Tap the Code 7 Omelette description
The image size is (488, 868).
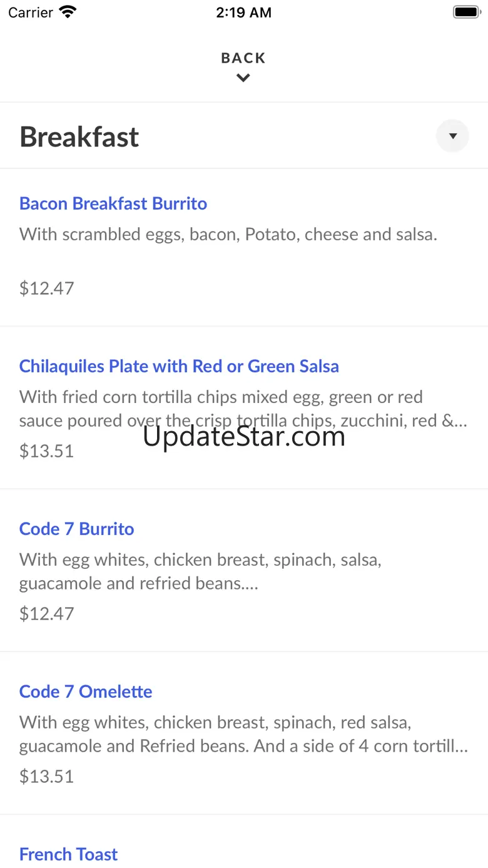point(243,734)
